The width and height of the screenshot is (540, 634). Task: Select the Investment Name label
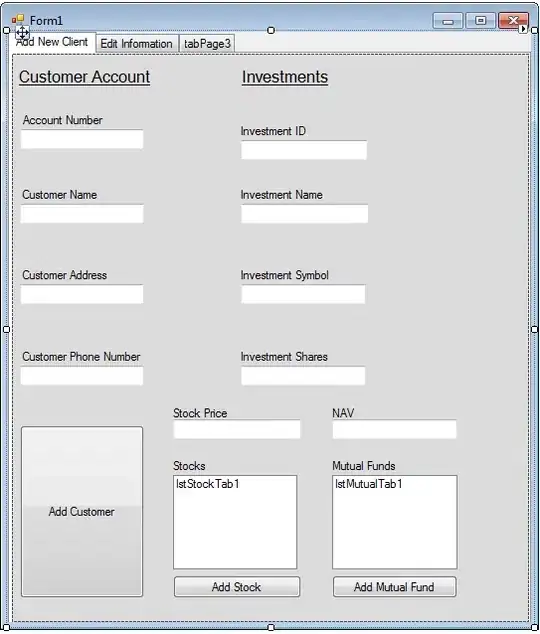pos(282,195)
